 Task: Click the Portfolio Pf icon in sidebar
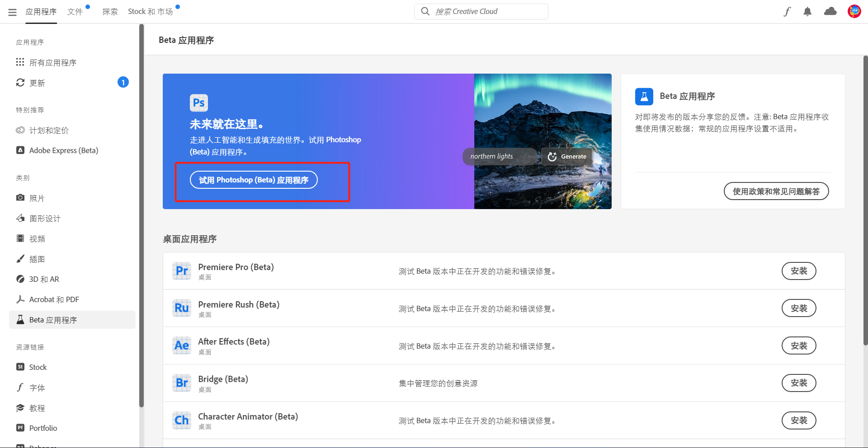tap(20, 428)
